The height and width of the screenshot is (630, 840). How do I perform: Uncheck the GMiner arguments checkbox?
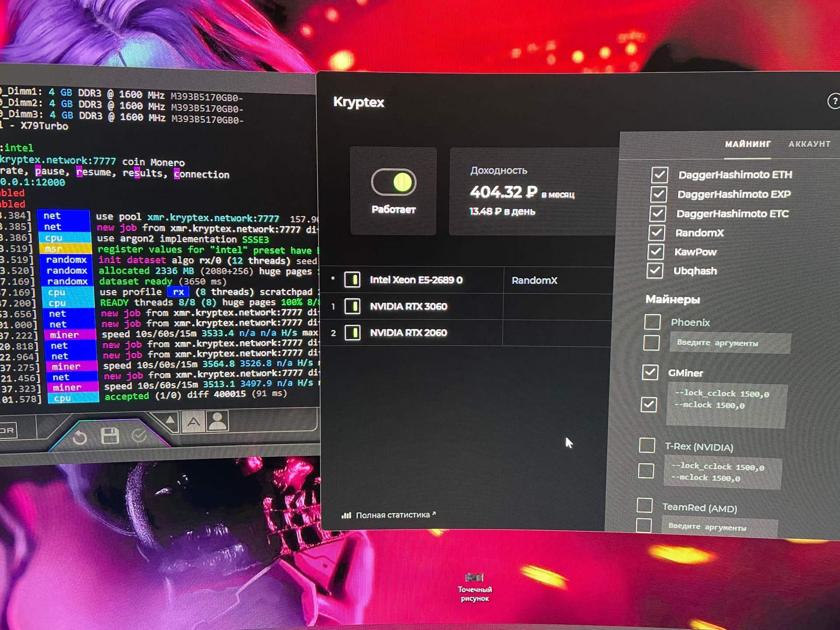click(x=648, y=405)
